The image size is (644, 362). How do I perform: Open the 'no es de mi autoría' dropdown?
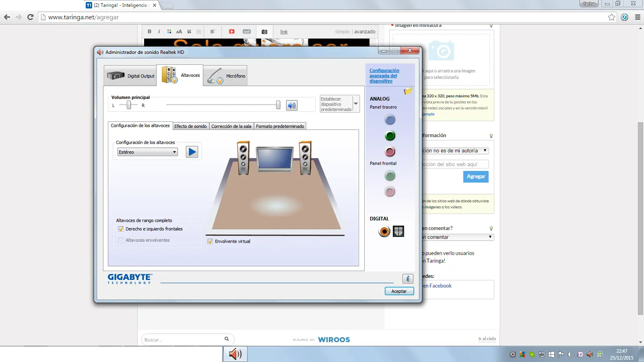[455, 150]
